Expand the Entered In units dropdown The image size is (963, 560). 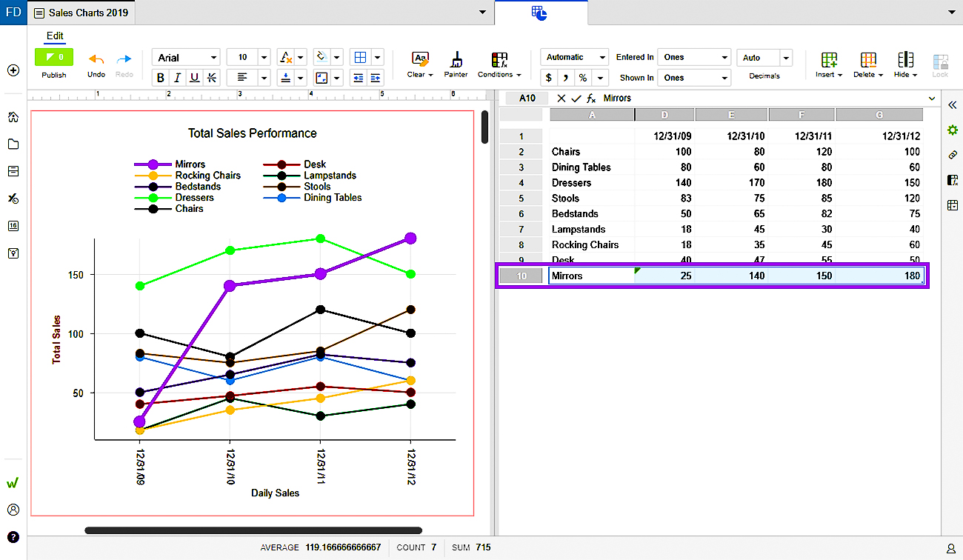coord(694,57)
